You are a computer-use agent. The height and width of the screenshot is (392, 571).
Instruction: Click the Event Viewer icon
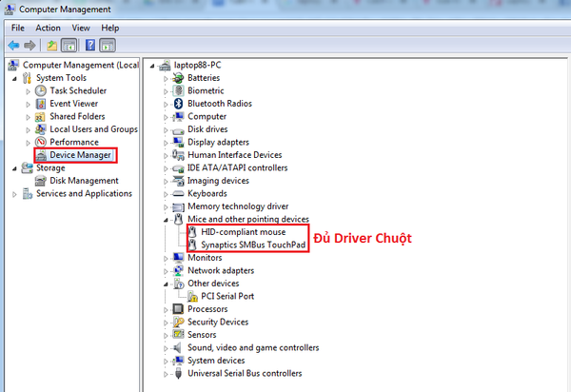pyautogui.click(x=41, y=104)
